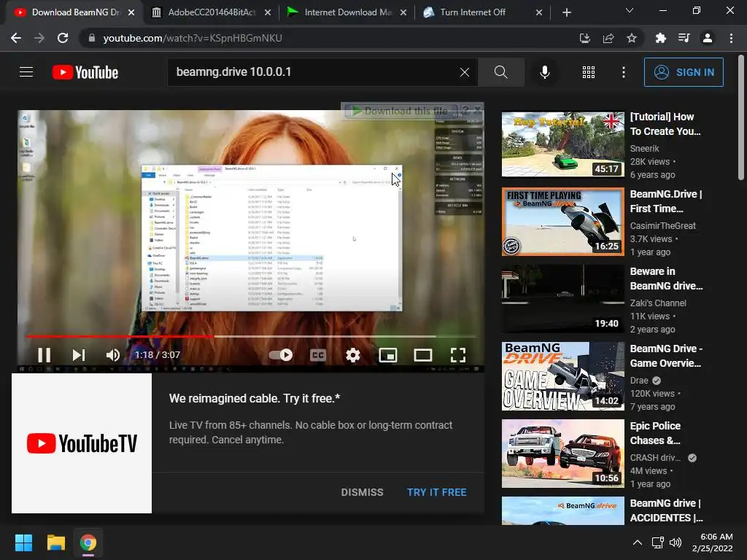Image resolution: width=747 pixels, height=560 pixels.
Task: Dismiss the YouTube TV promotion
Action: 362,492
